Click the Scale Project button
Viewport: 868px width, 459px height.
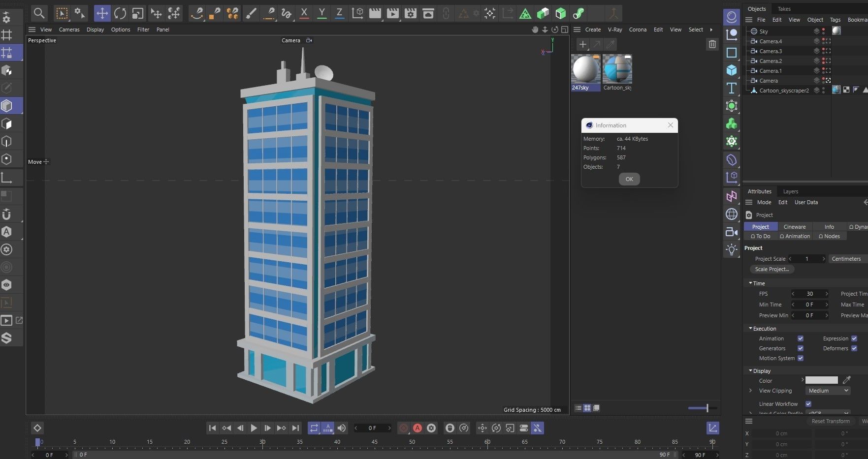tap(772, 269)
